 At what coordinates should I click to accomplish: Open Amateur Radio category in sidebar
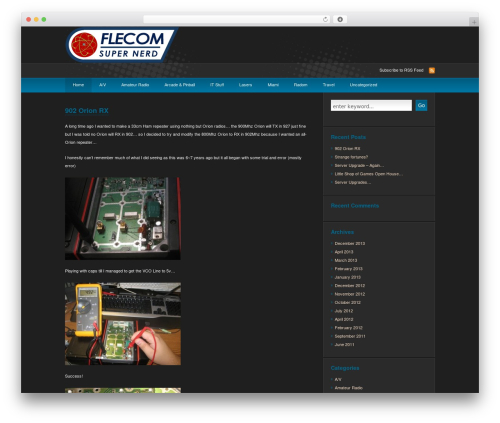click(x=349, y=388)
